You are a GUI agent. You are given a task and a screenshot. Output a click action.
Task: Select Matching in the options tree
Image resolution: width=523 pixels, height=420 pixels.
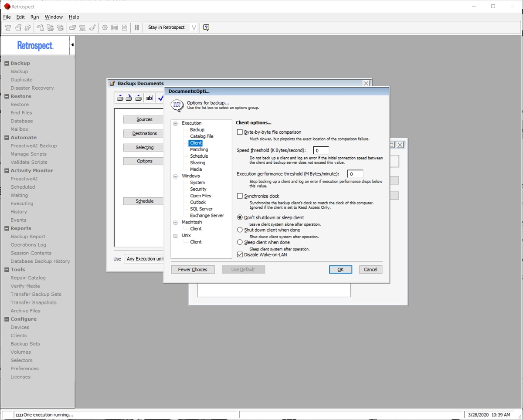199,149
